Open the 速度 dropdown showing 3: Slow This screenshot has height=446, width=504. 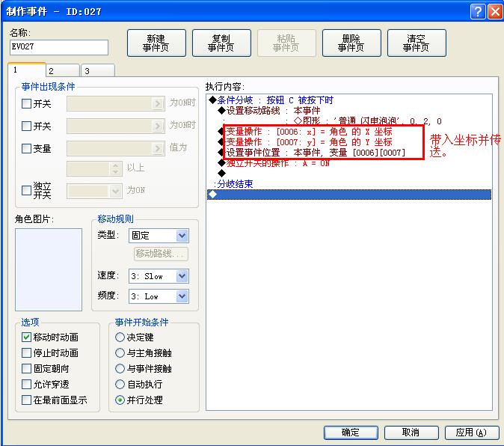[159, 276]
